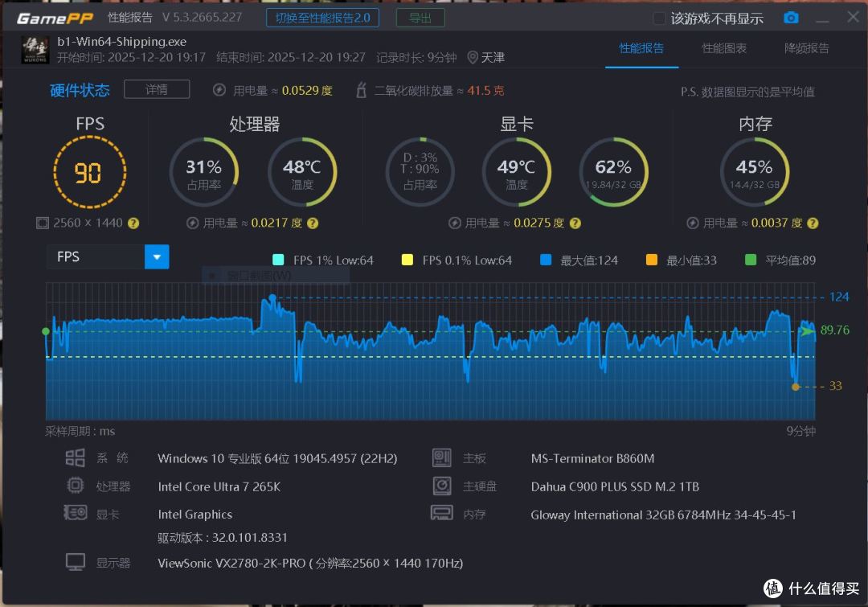Open the FPS chart type dropdown arrow

pyautogui.click(x=157, y=257)
